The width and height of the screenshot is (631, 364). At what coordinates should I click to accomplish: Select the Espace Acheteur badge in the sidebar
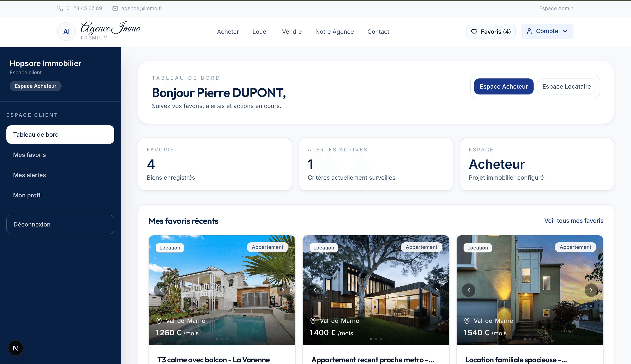35,86
